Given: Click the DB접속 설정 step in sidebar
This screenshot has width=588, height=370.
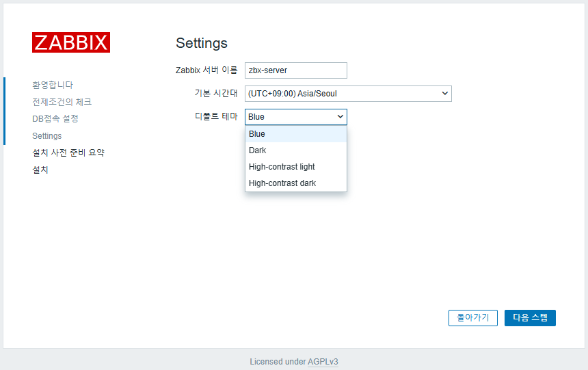Looking at the screenshot, I should pos(55,118).
